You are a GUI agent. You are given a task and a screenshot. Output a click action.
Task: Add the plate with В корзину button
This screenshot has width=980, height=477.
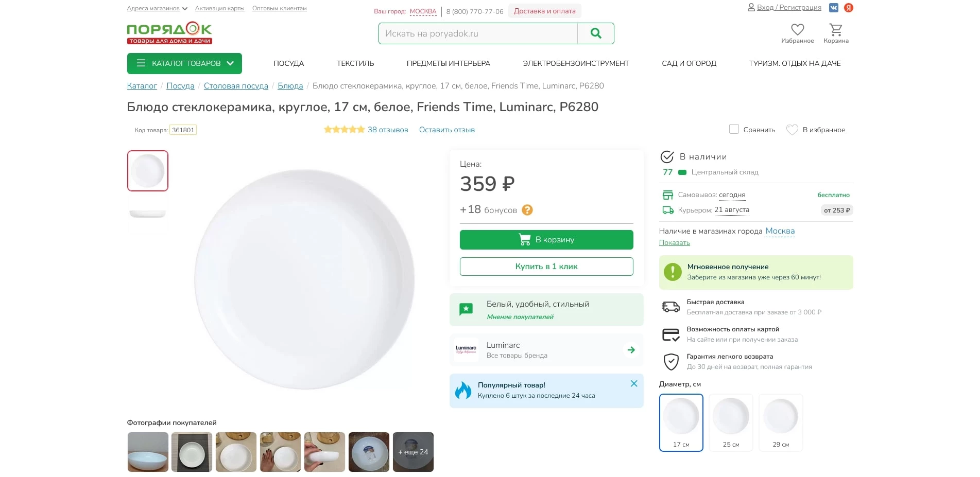[546, 240]
